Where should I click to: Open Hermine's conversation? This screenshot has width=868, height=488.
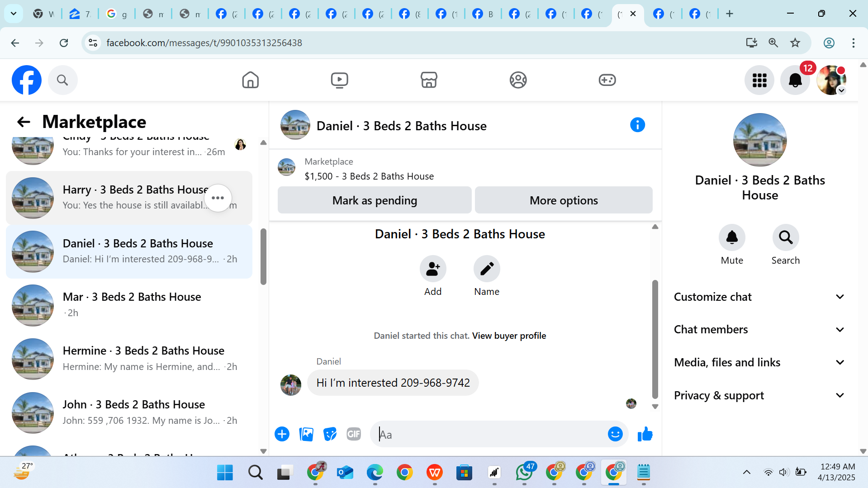(x=129, y=359)
